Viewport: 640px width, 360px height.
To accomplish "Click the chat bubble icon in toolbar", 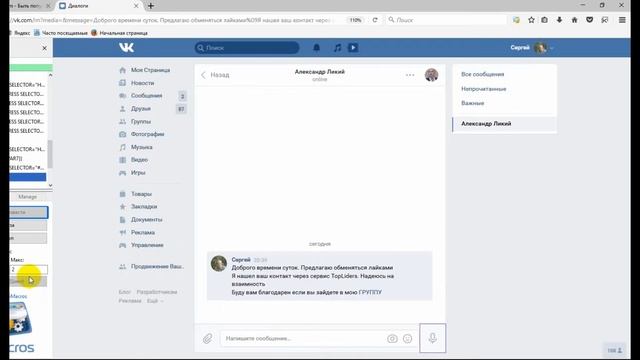I will click(604, 20).
